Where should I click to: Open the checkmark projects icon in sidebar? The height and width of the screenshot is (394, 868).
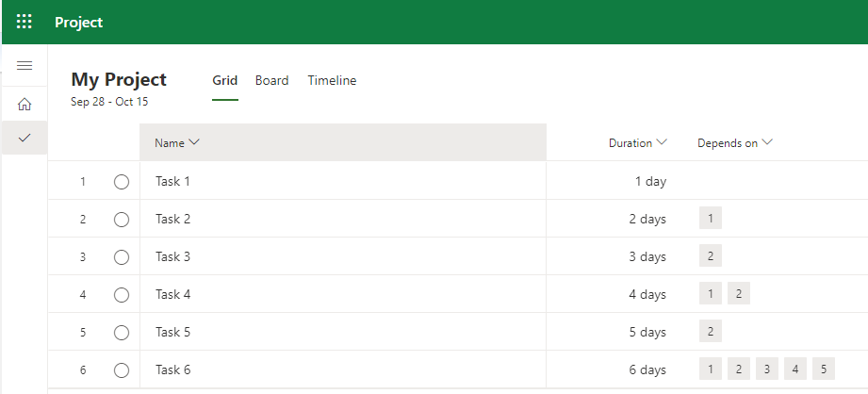tap(25, 138)
